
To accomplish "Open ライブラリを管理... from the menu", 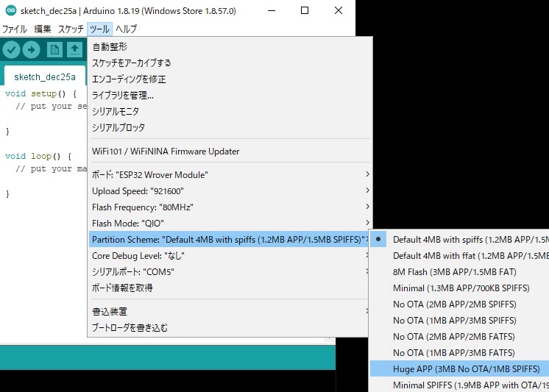I will (230, 95).
